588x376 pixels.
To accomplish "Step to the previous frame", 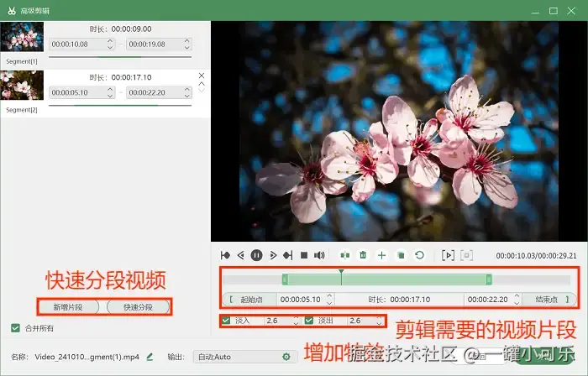I will [x=241, y=255].
